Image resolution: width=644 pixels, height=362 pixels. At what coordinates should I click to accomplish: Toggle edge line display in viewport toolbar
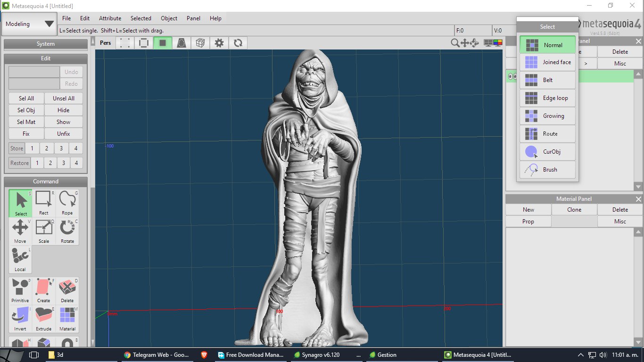point(144,43)
